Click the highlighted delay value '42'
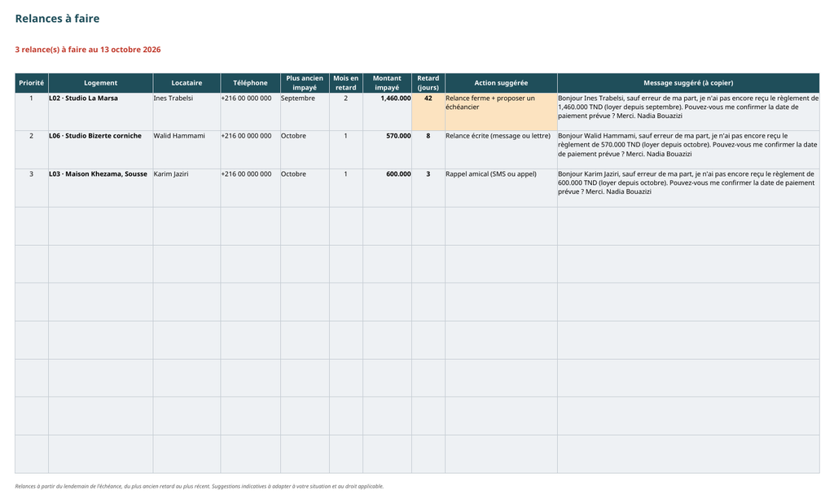Viewport: 834px width, 504px height. tap(428, 112)
